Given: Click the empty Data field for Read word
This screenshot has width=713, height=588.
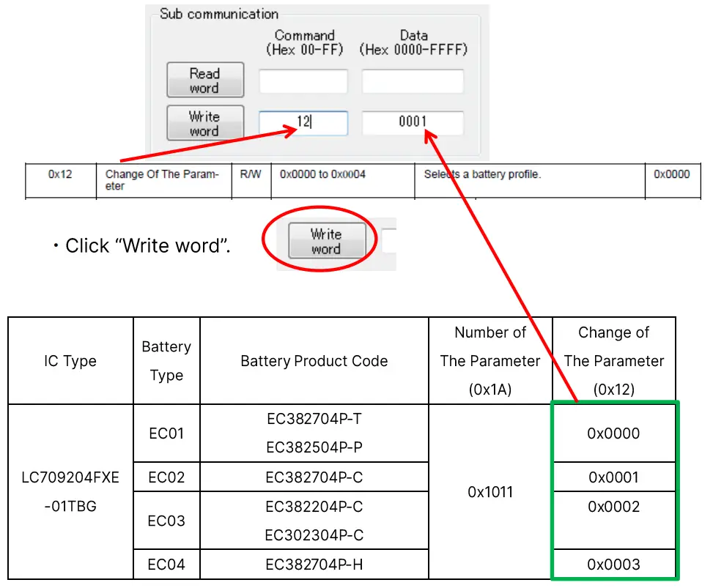Looking at the screenshot, I should coord(413,81).
